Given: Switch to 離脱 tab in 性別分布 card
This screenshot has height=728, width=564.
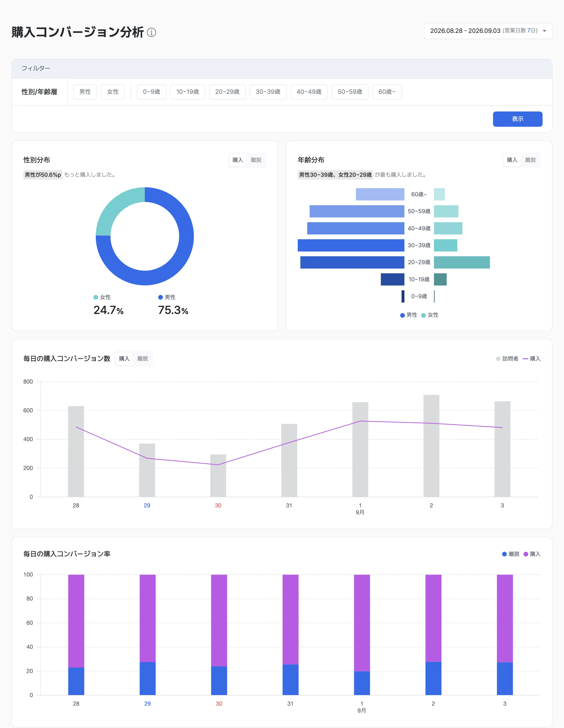Looking at the screenshot, I should 256,160.
